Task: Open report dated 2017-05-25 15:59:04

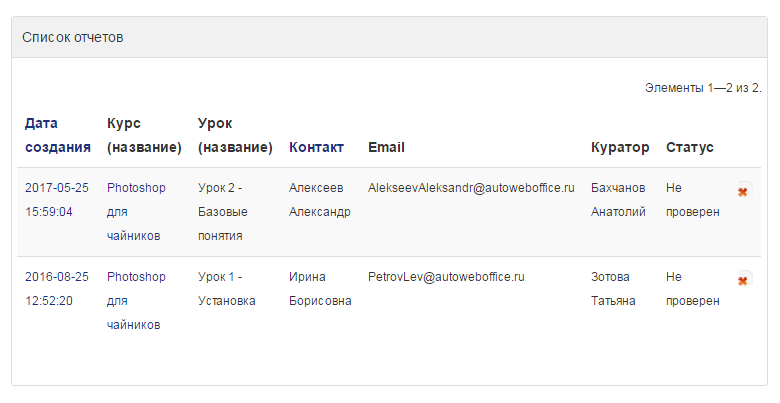Action: [57, 200]
